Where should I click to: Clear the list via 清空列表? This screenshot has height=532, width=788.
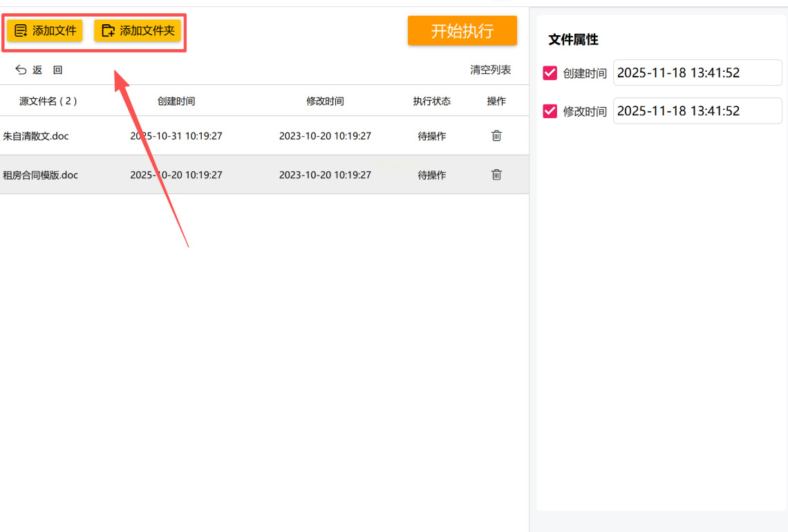point(491,70)
